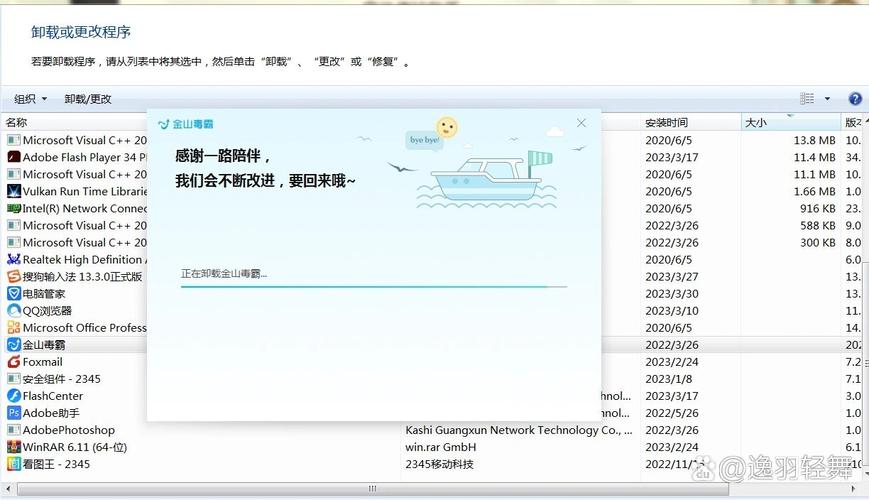
Task: Select the 安全组件 - 2345 entry name
Action: point(62,379)
